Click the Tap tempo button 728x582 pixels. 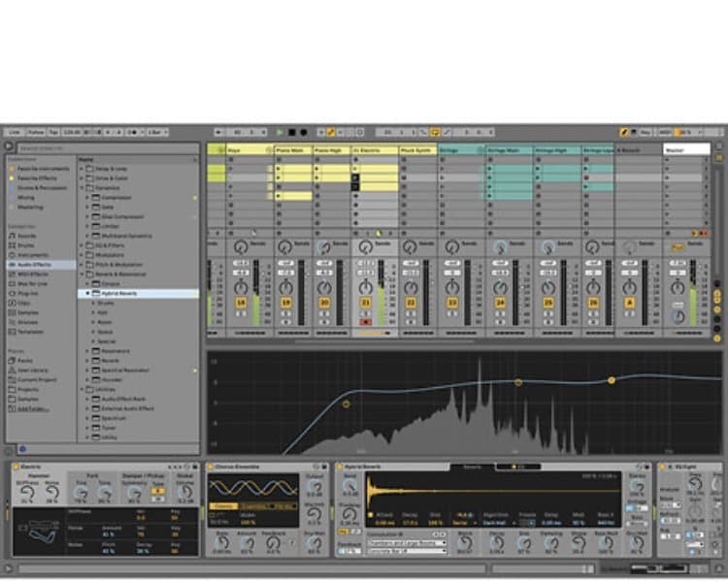point(53,132)
